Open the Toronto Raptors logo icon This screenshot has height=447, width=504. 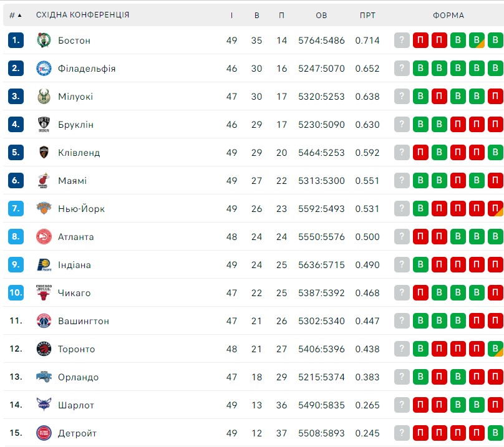tap(44, 348)
